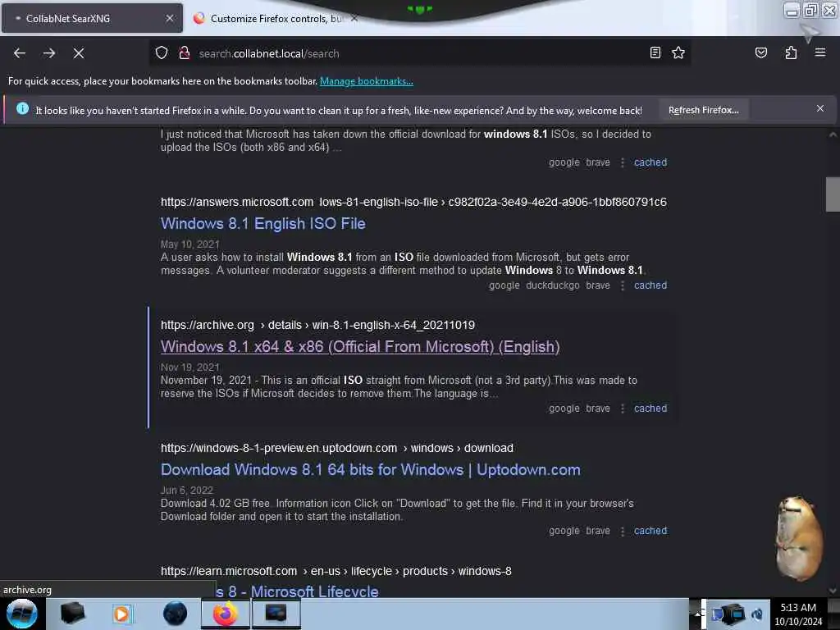This screenshot has width=840, height=630.
Task: Click the Firefox taskbar icon
Action: (x=226, y=614)
